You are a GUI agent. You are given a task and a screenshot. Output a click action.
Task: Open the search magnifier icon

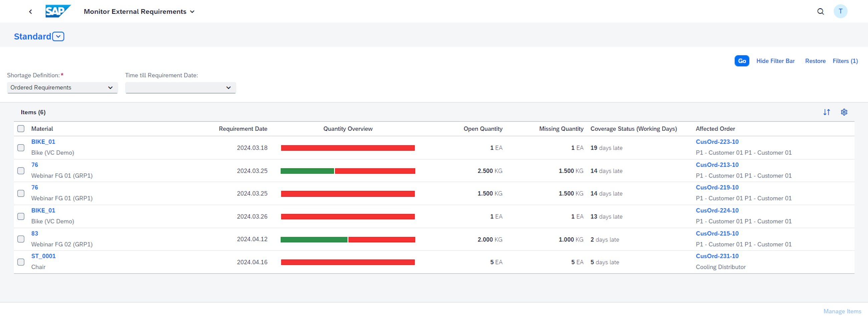pyautogui.click(x=821, y=12)
